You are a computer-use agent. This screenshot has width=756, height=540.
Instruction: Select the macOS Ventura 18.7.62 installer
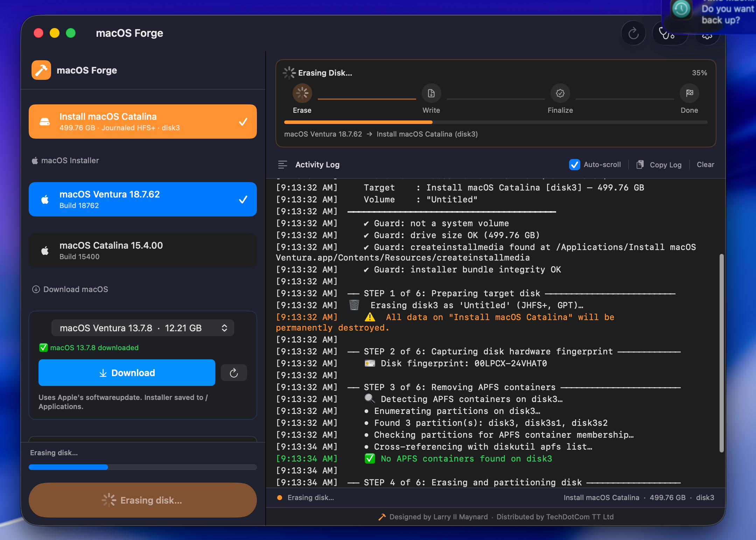point(143,199)
